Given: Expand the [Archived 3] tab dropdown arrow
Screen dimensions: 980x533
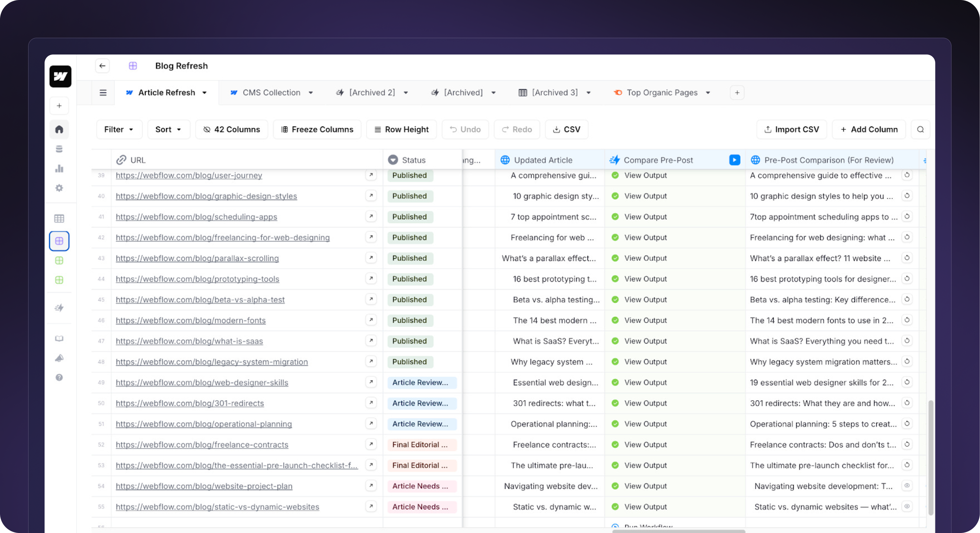Looking at the screenshot, I should point(588,93).
